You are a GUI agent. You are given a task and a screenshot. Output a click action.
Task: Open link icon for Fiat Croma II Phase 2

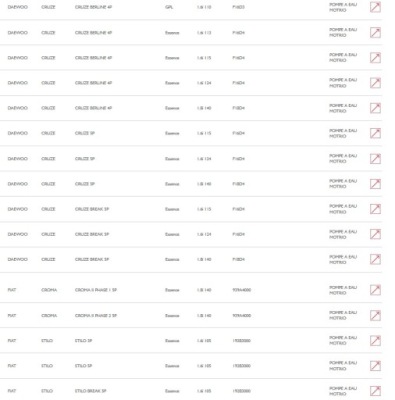375,315
